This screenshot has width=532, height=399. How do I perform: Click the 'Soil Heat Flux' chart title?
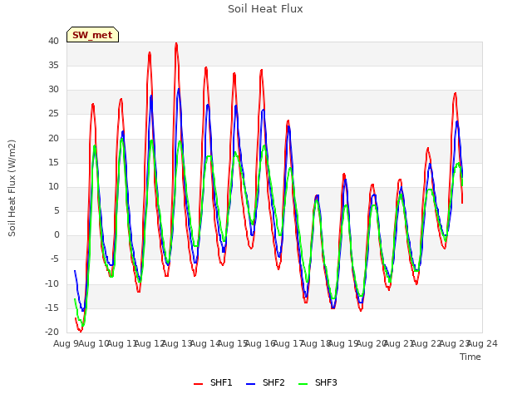(x=265, y=9)
